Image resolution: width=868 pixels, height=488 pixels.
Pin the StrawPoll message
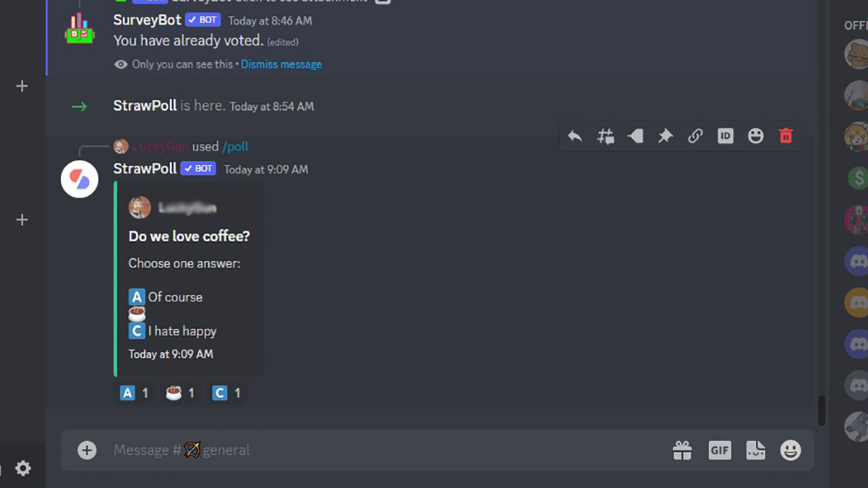[x=665, y=136]
